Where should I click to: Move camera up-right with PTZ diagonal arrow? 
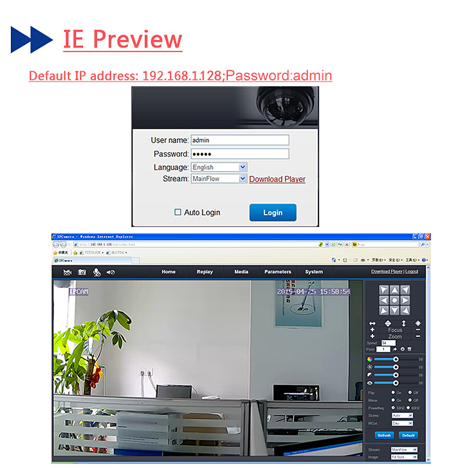[405, 290]
